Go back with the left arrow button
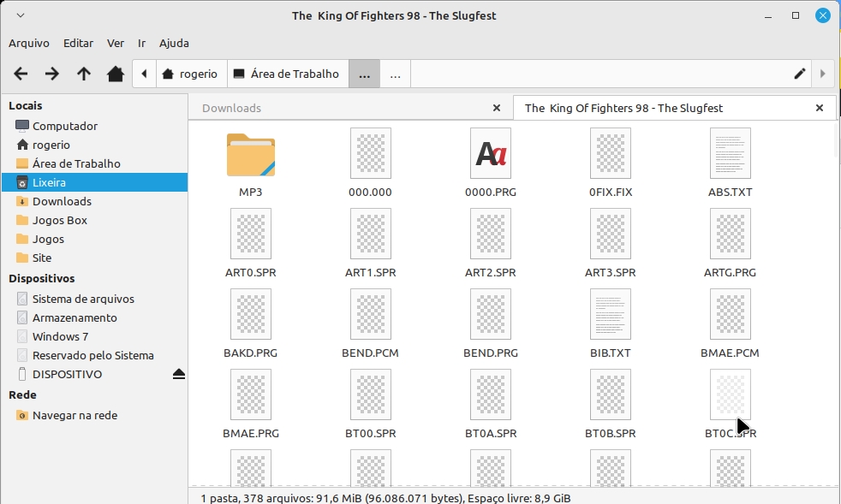The width and height of the screenshot is (841, 504). point(21,74)
